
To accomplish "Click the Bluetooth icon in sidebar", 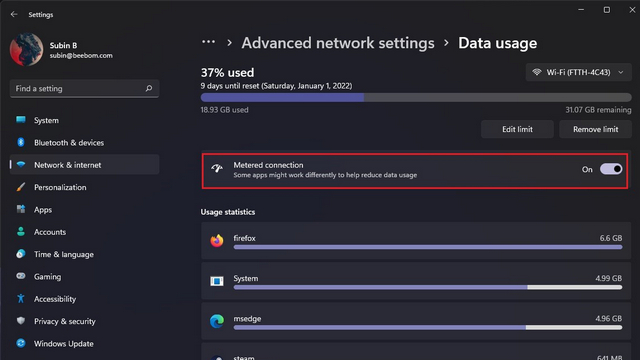I will click(x=21, y=142).
